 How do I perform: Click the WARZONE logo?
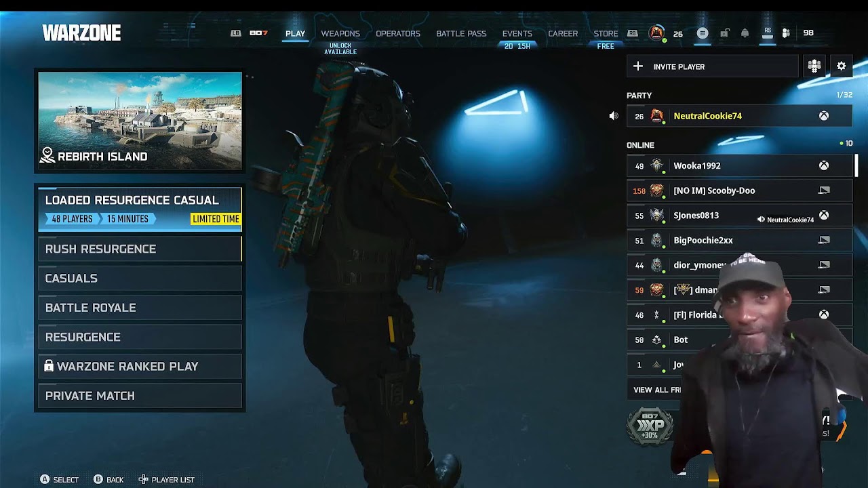[x=81, y=33]
